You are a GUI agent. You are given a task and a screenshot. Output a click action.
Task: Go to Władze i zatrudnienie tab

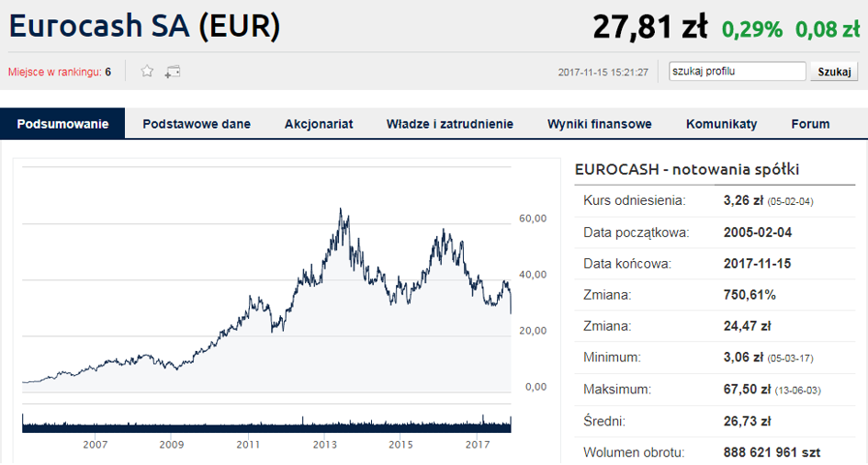click(x=449, y=124)
